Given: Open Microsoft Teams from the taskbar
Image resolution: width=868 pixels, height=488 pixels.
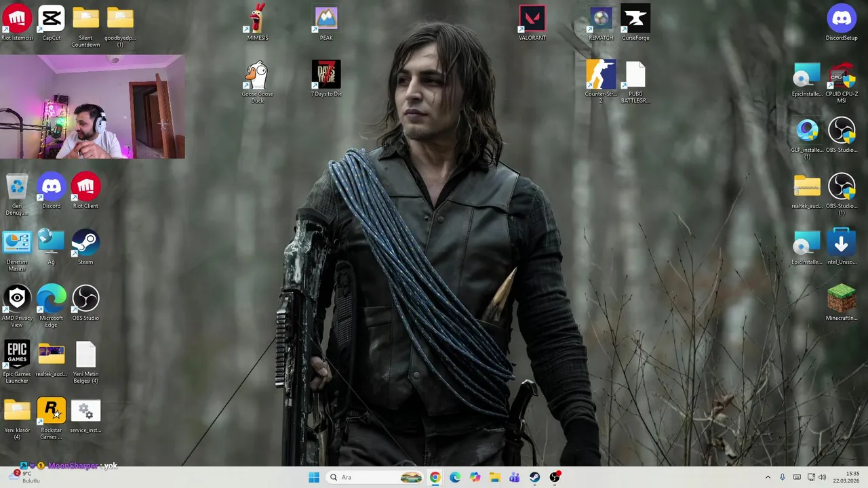Looking at the screenshot, I should pos(515,477).
